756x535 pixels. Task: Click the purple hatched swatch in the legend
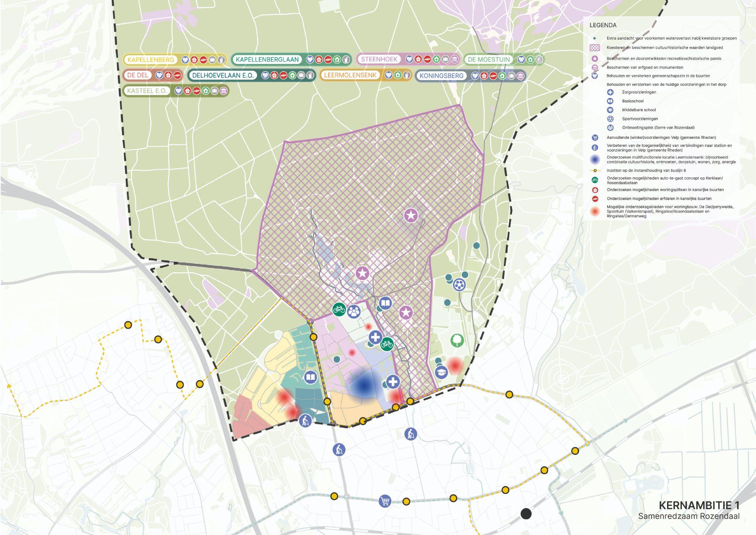[x=595, y=48]
